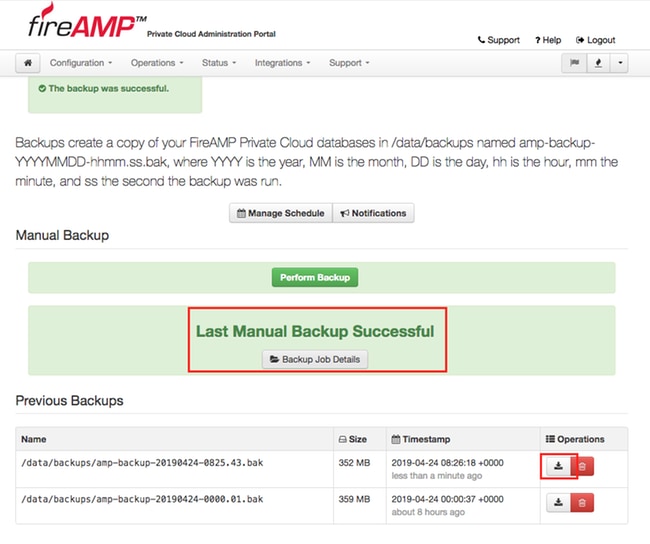650x544 pixels.
Task: Click the Logout link
Action: (x=596, y=40)
